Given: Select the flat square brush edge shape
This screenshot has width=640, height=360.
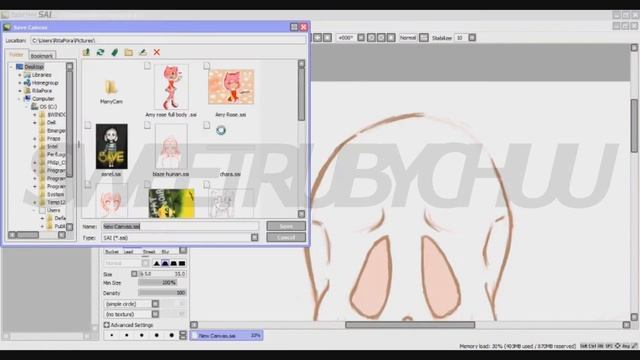Looking at the screenshot, I should [182, 263].
